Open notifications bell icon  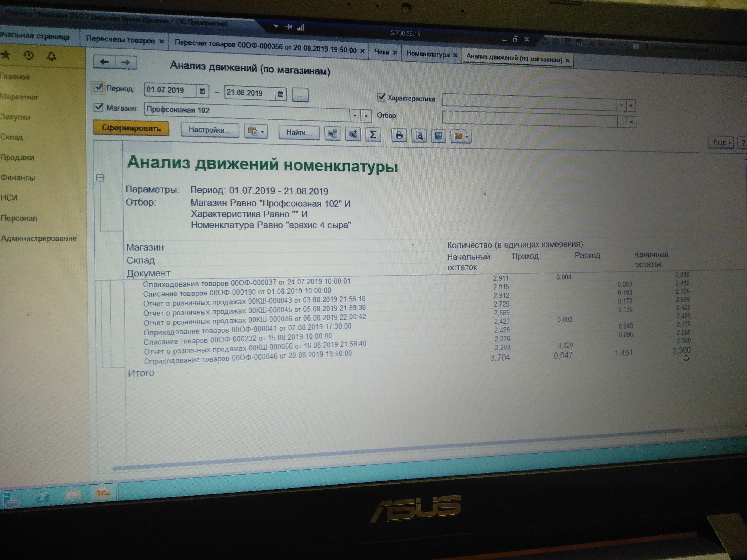click(51, 56)
